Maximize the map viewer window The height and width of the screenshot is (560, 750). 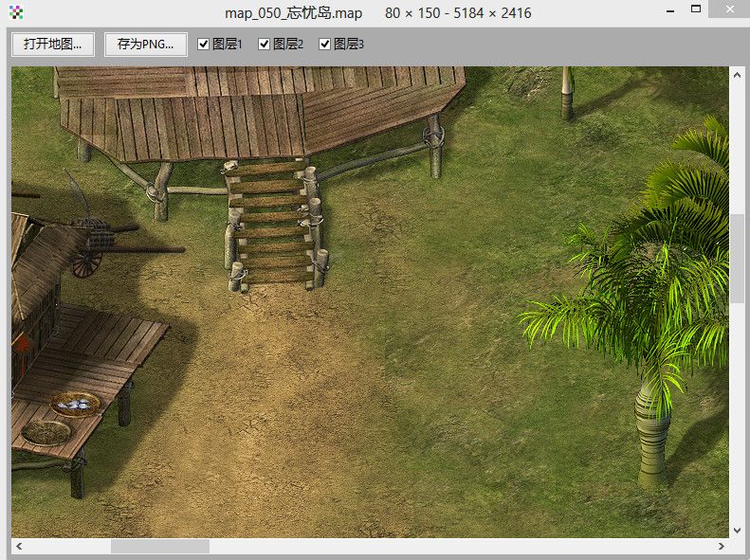(696, 9)
